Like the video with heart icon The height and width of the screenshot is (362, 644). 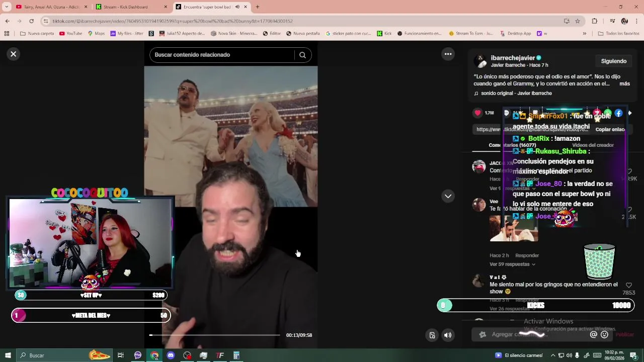(x=478, y=113)
